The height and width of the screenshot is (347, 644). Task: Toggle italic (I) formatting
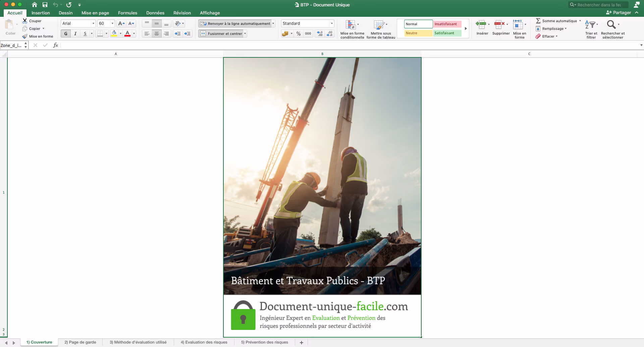(x=75, y=34)
